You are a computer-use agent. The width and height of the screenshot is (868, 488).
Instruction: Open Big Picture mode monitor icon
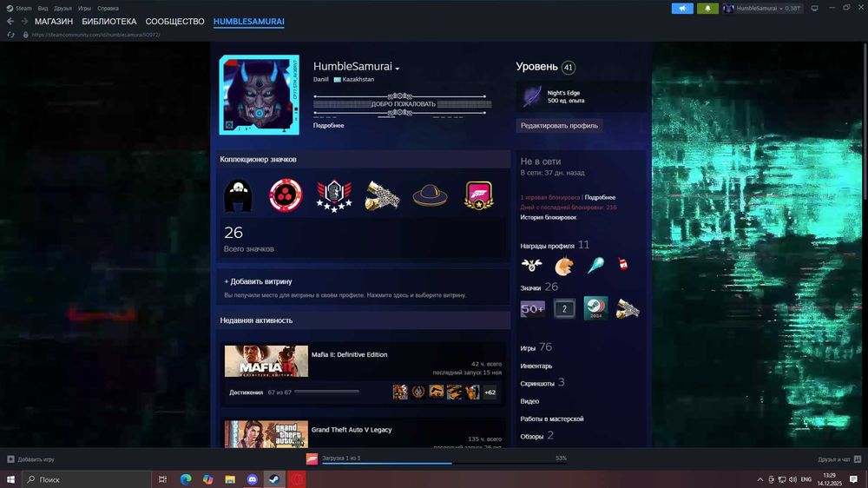pyautogui.click(x=814, y=9)
